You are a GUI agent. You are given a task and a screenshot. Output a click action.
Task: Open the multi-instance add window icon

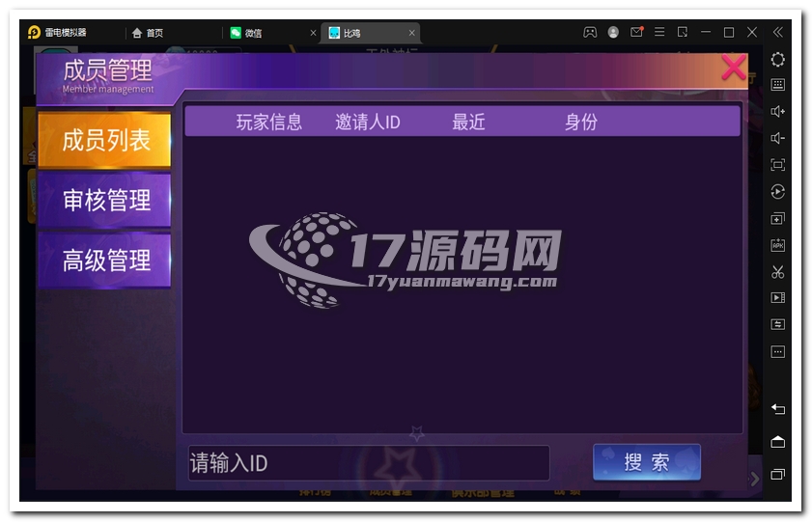[x=778, y=218]
